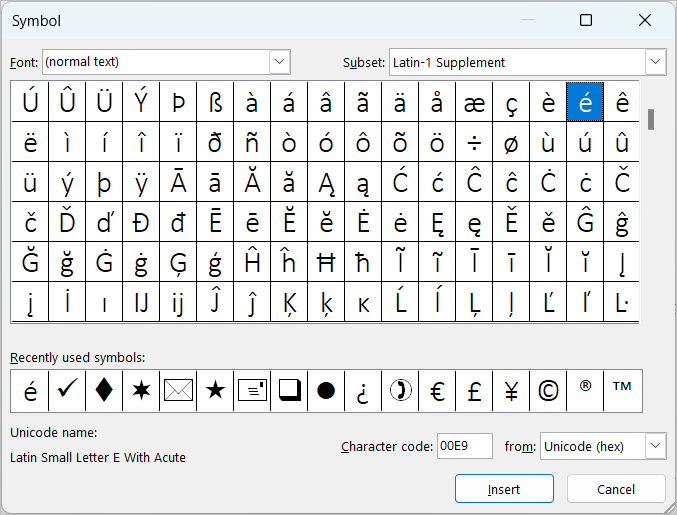677x515 pixels.
Task: Select the telephone receiver recent symbol
Action: point(400,391)
